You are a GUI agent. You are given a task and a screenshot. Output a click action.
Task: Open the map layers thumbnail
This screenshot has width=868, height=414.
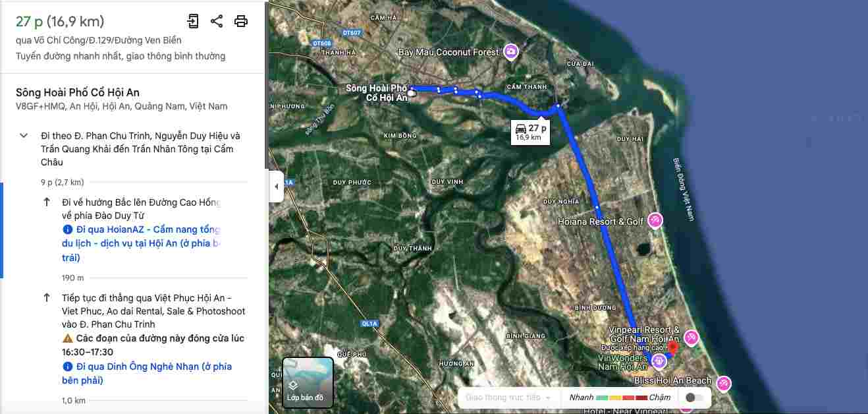point(308,382)
